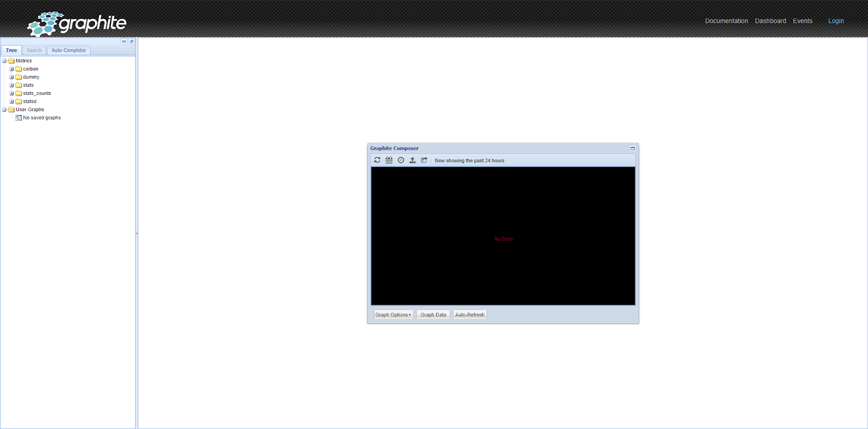Viewport: 868px width, 429px height.
Task: Open the Events page
Action: coord(802,21)
